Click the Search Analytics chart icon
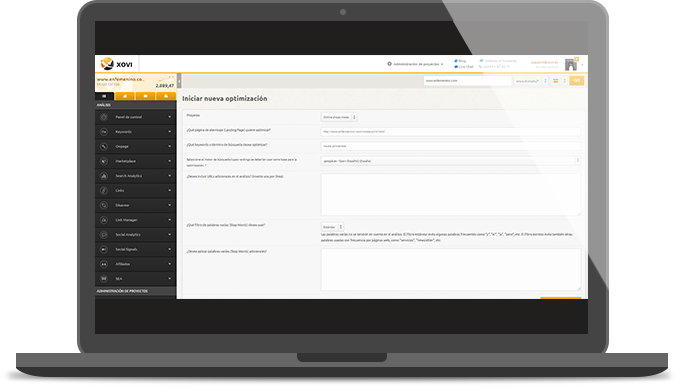Screen dimensions: 678x387 pos(104,176)
